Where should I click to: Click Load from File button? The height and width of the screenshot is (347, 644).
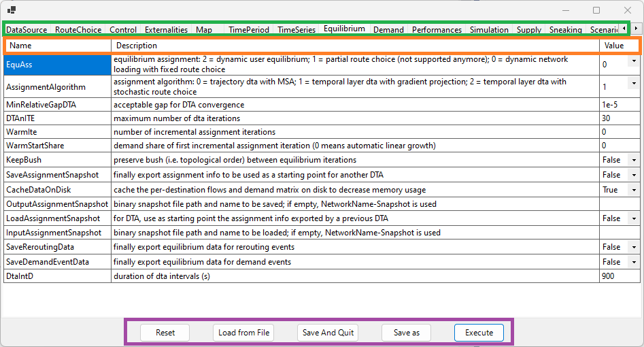(244, 333)
